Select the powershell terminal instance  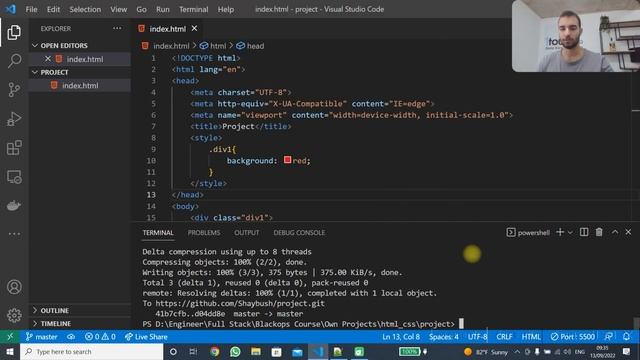tap(528, 232)
